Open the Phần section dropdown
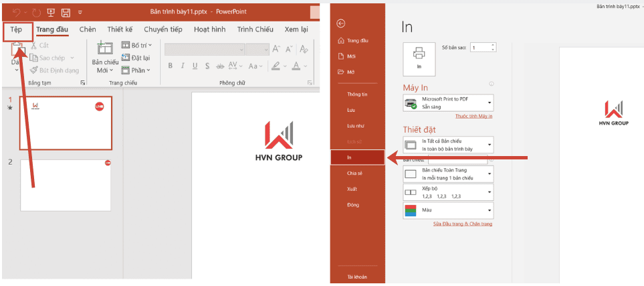 click(136, 70)
